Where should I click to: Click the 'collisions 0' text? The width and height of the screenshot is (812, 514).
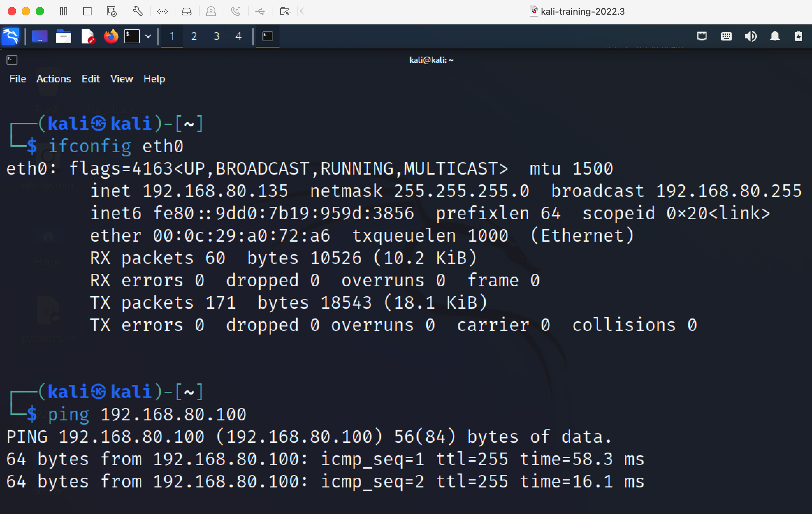coord(635,325)
